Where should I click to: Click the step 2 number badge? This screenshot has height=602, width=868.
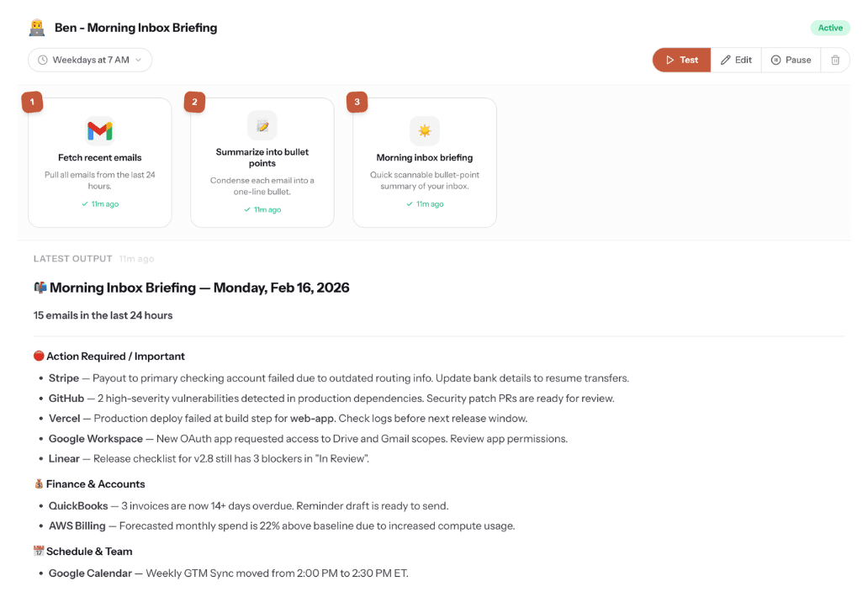point(194,103)
